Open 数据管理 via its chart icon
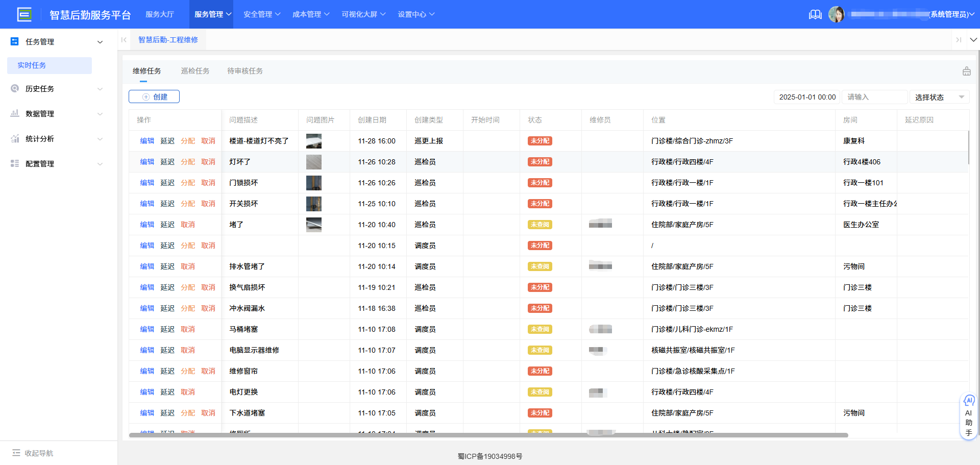The width and height of the screenshot is (980, 465). (15, 113)
